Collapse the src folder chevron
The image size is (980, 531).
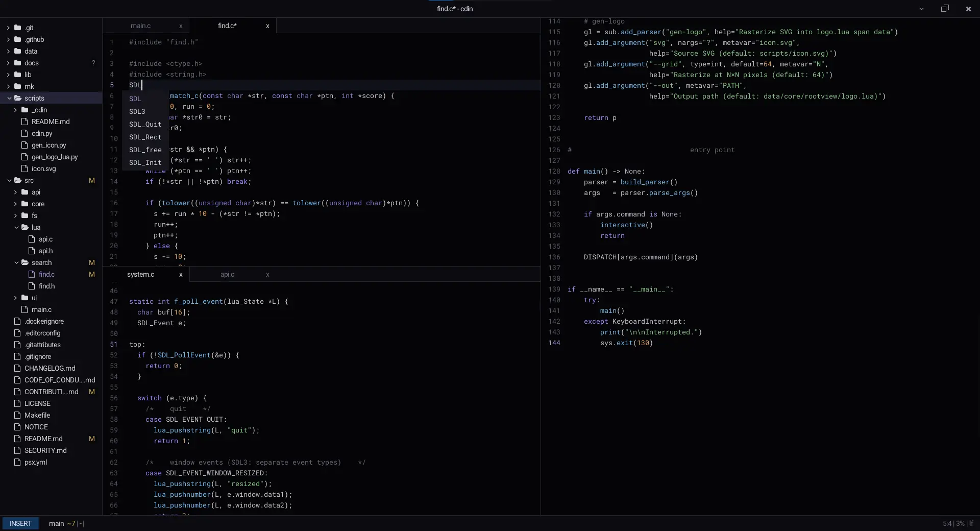point(9,180)
